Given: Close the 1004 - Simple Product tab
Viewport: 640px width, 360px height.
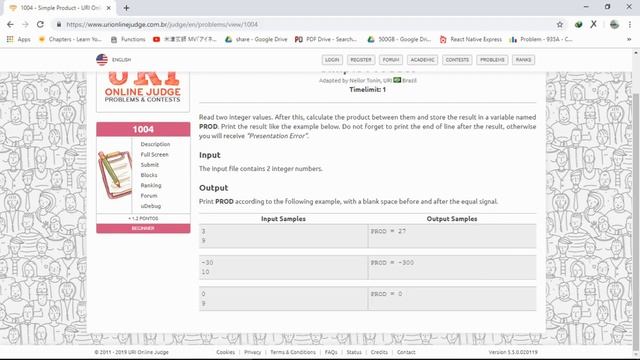Looking at the screenshot, I should [x=109, y=8].
